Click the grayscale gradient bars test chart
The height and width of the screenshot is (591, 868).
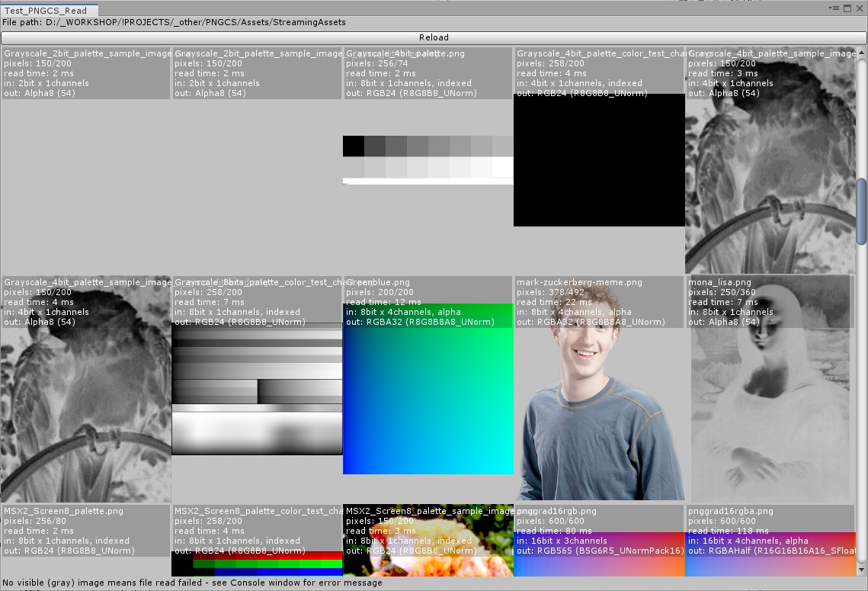[x=257, y=389]
